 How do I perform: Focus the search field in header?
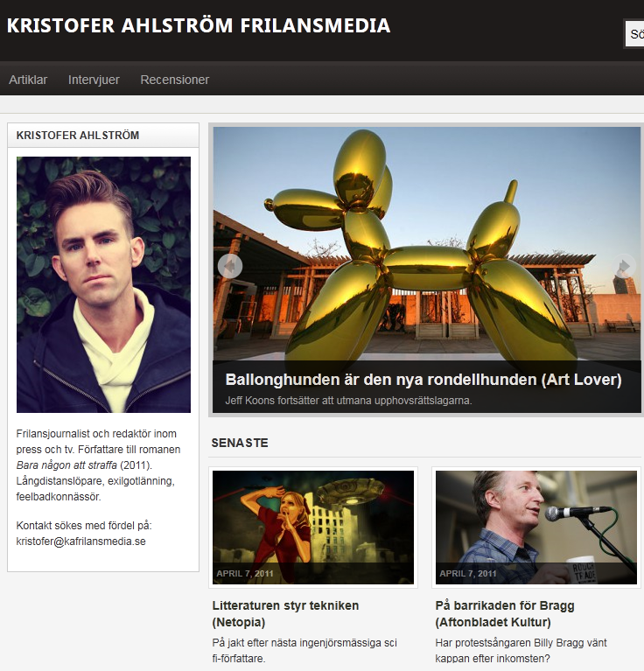tap(634, 34)
